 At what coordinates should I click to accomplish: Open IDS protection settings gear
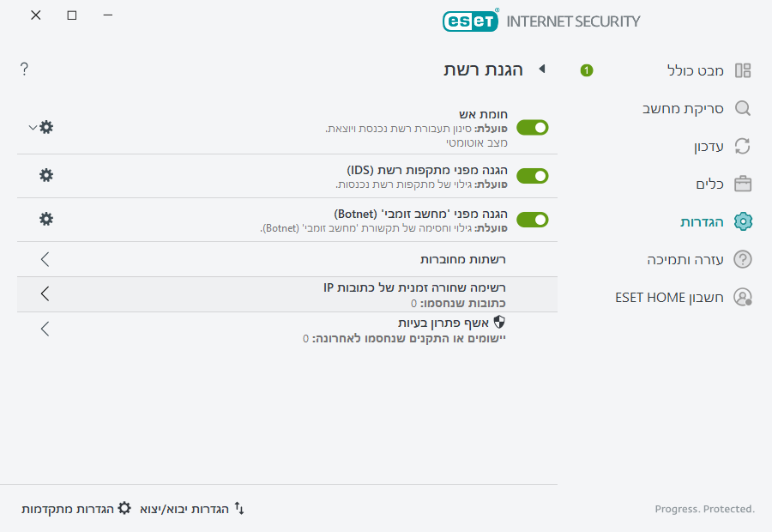[45, 175]
